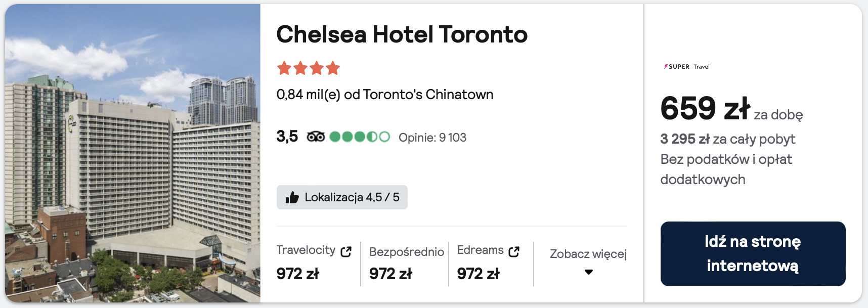Select the Bezpośrednio direct booking offer
The width and height of the screenshot is (868, 308).
tap(406, 252)
